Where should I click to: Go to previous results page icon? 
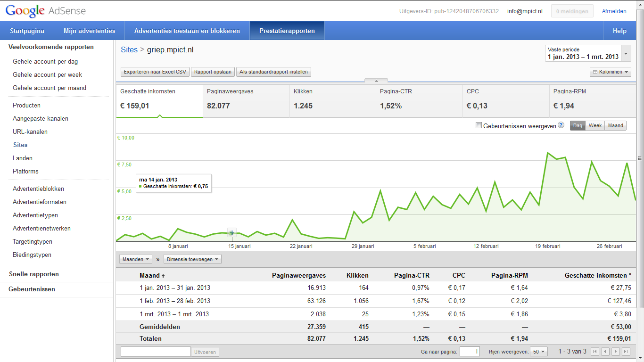click(x=605, y=352)
